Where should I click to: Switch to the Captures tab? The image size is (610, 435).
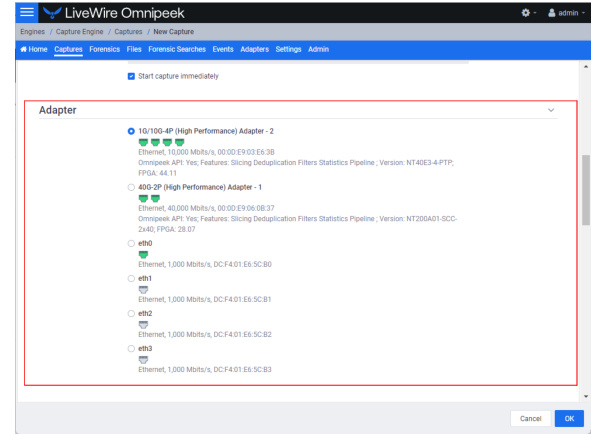[x=68, y=49]
